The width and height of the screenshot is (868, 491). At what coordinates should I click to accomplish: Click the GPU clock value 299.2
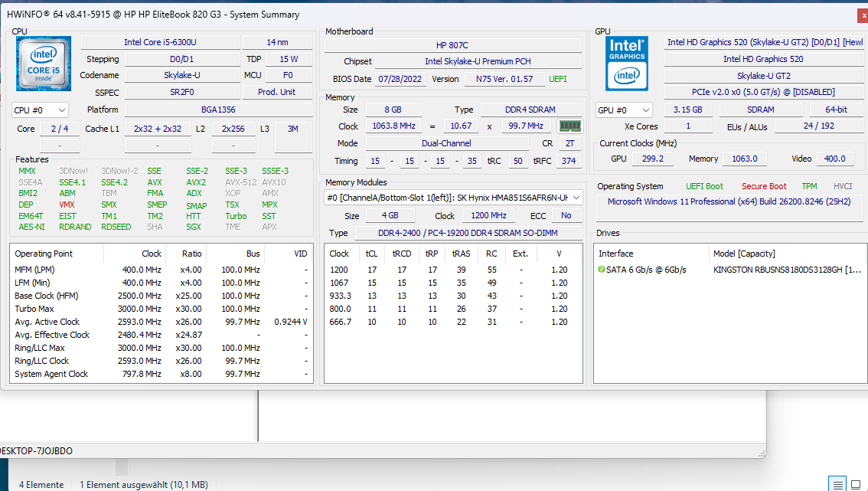653,159
